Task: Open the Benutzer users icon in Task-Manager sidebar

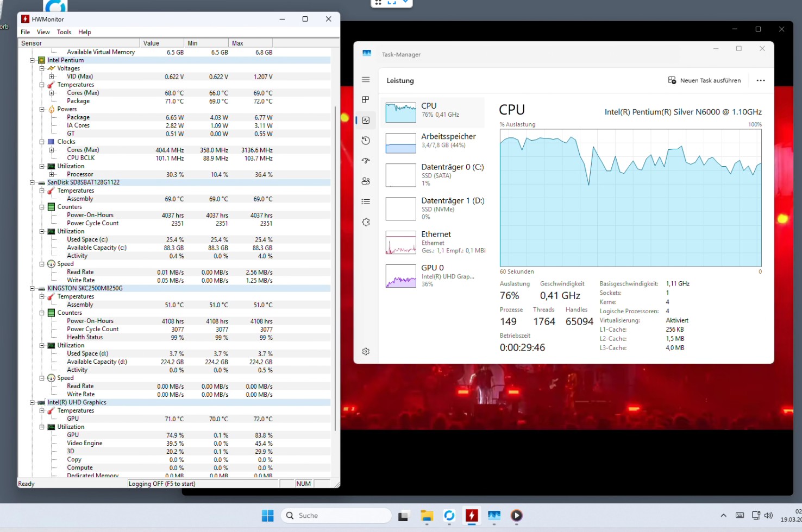Action: pyautogui.click(x=366, y=181)
